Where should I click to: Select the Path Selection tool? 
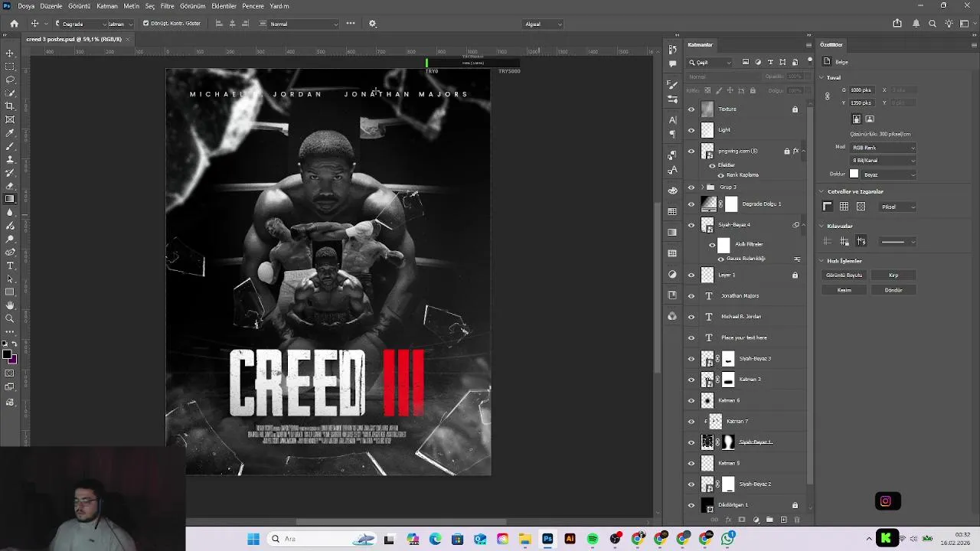[10, 279]
